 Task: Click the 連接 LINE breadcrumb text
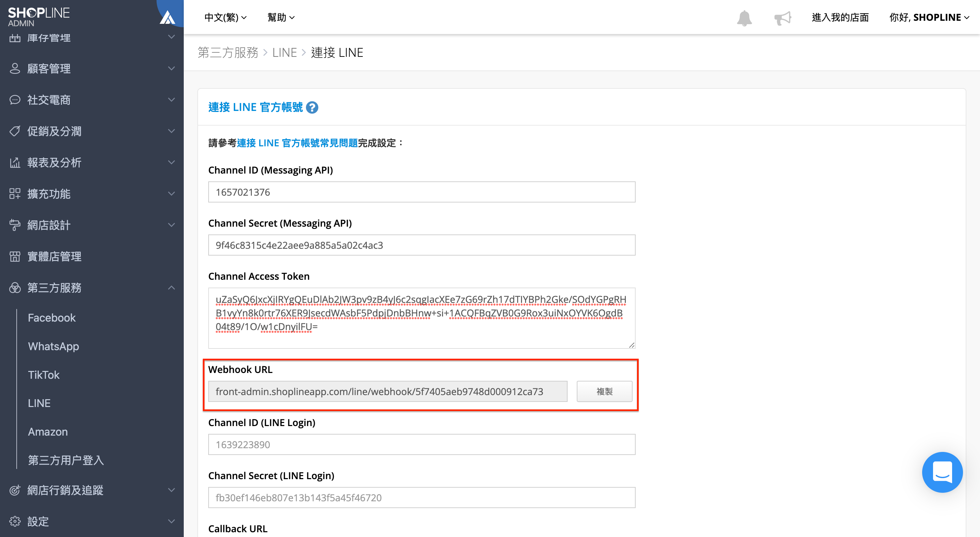coord(337,52)
